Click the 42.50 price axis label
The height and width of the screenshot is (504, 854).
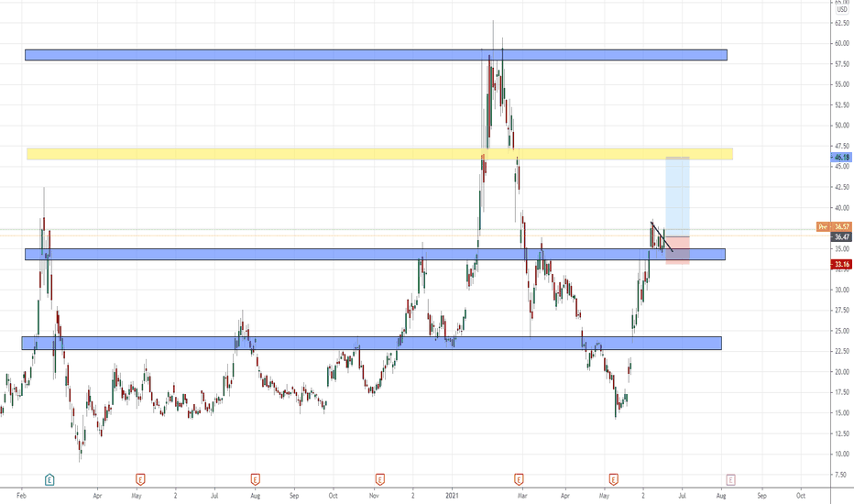841,187
